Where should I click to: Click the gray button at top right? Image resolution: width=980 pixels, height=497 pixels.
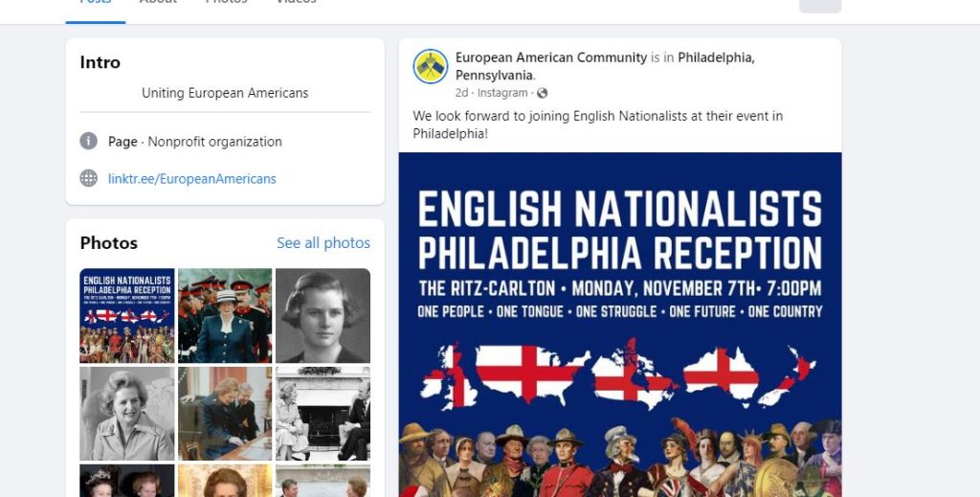(x=820, y=5)
